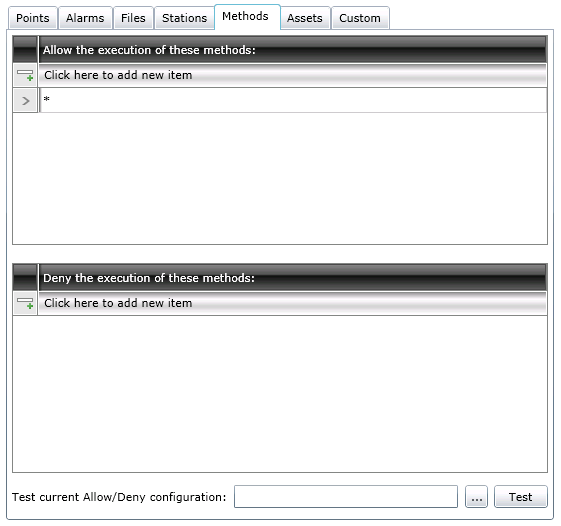Expand the asterisk row arrow

(25, 101)
